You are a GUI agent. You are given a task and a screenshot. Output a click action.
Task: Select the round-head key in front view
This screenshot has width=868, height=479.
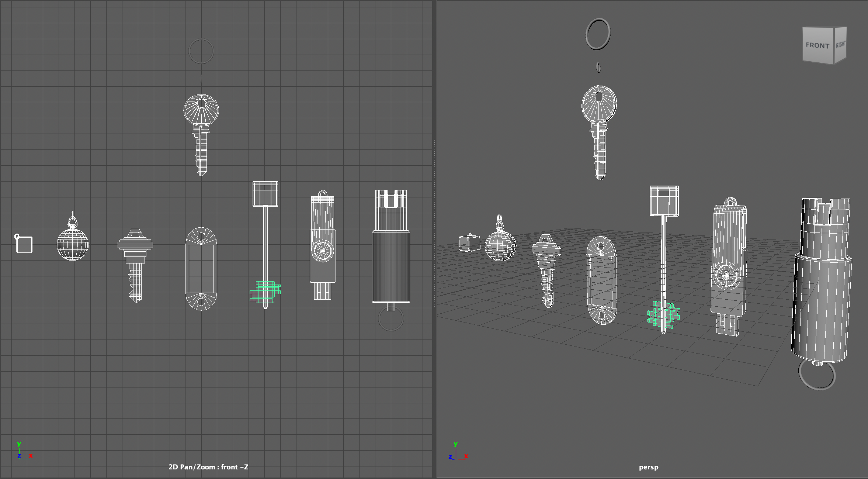pyautogui.click(x=201, y=135)
